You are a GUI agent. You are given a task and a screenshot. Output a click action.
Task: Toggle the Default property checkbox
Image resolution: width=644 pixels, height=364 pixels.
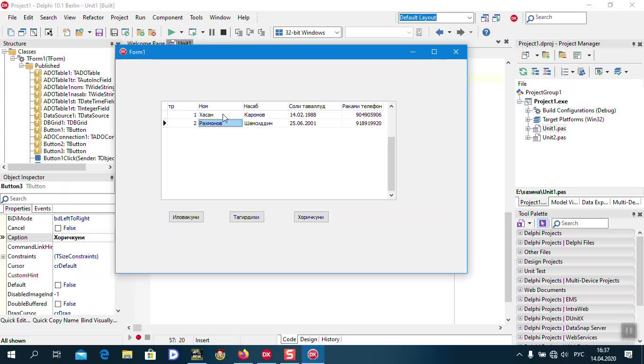(x=58, y=285)
